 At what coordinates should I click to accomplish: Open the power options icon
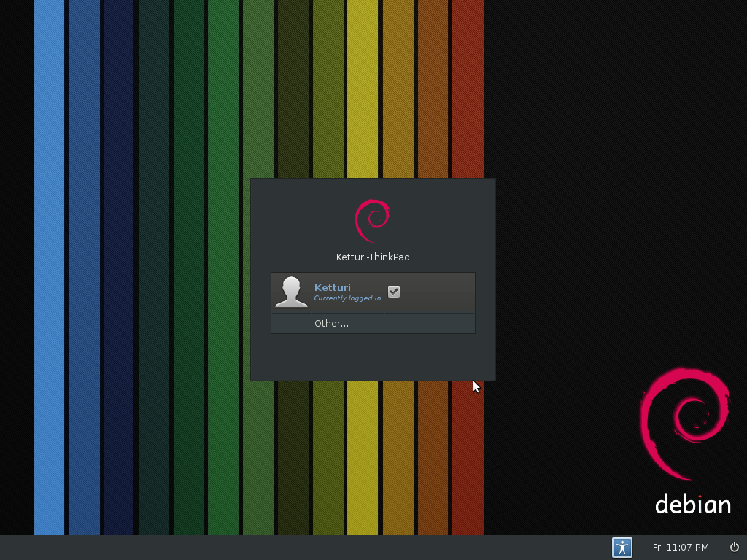[x=735, y=547]
